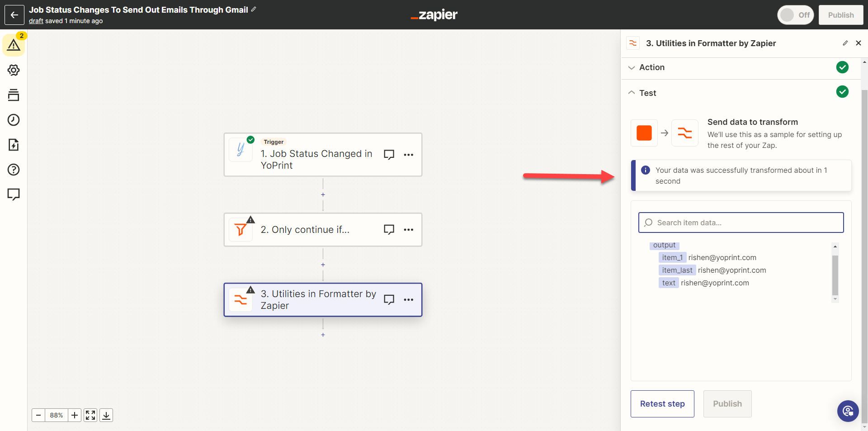Collapse the Test section
Viewport: 868px width, 431px height.
pos(741,93)
